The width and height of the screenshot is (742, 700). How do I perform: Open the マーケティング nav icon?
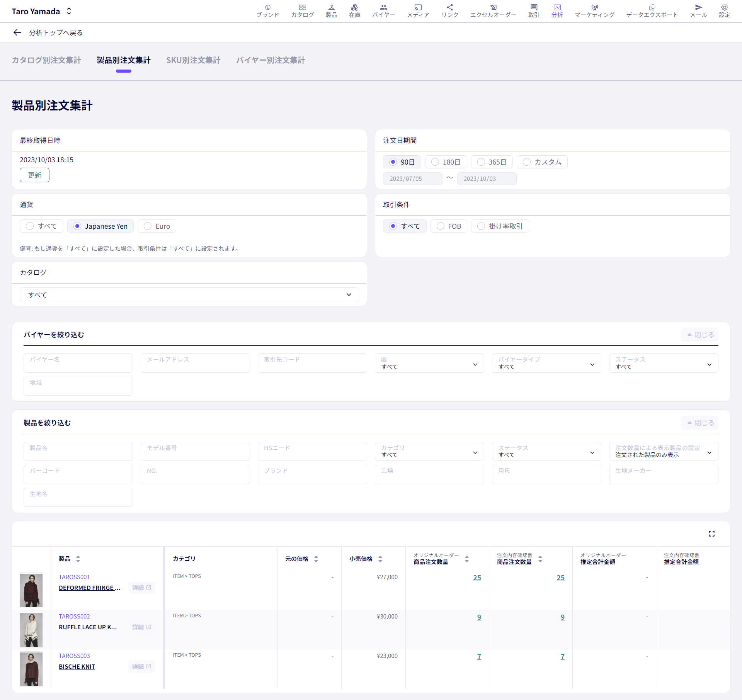(x=594, y=11)
